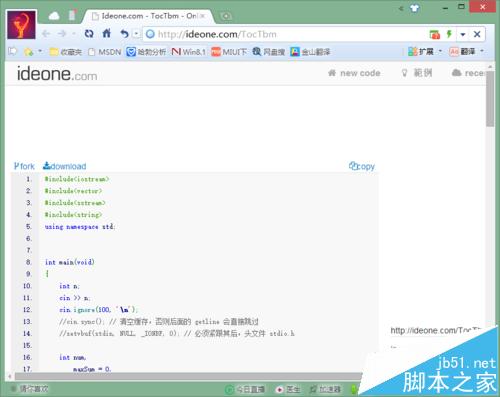Open the Win8.1 bookmark
500x397 pixels.
pos(189,52)
